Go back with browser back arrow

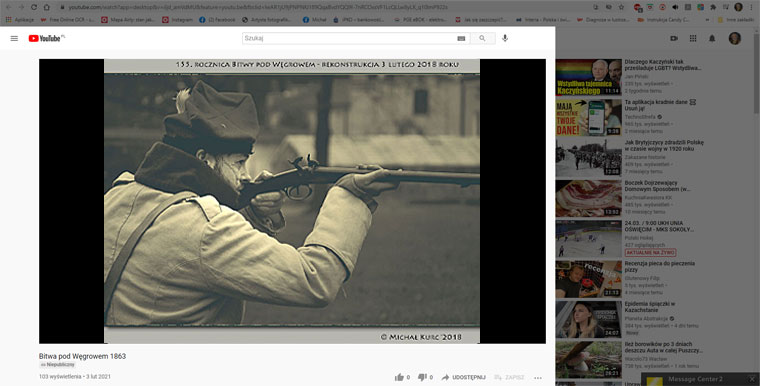(8, 7)
